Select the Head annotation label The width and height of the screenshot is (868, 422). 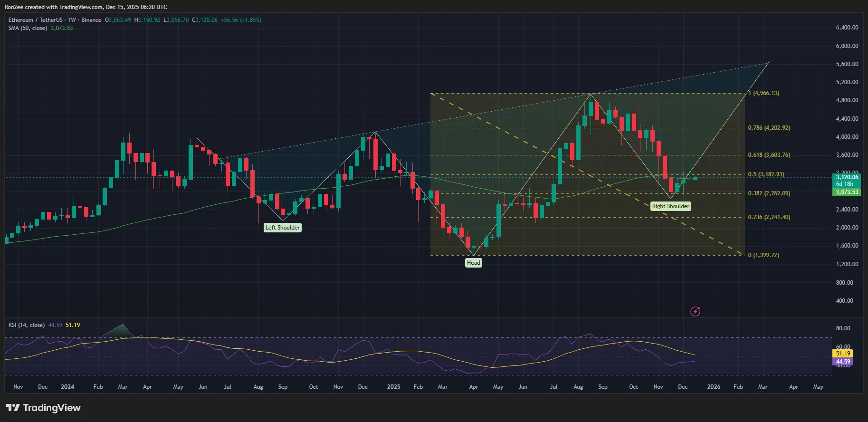pos(473,263)
